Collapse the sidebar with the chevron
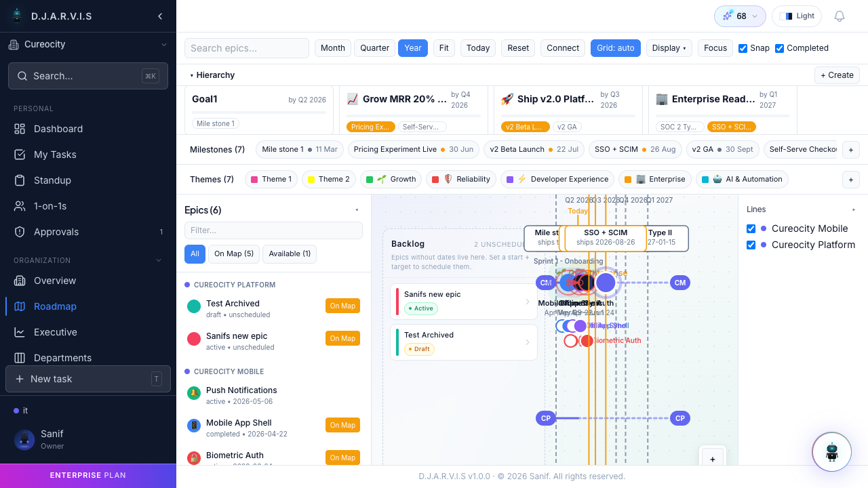 click(x=160, y=16)
